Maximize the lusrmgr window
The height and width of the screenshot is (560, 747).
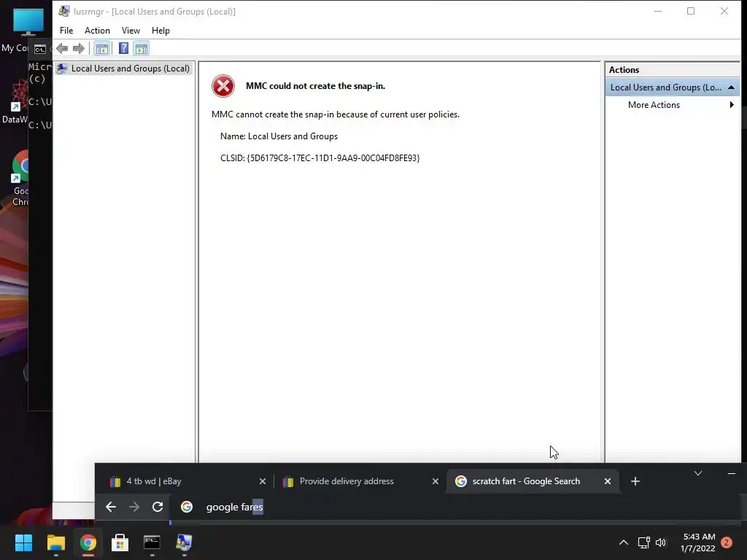(x=691, y=11)
